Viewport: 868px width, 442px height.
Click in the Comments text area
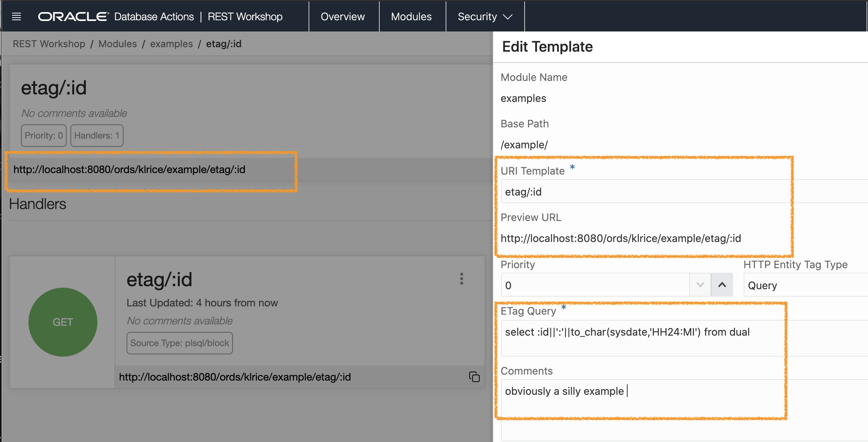coord(684,410)
